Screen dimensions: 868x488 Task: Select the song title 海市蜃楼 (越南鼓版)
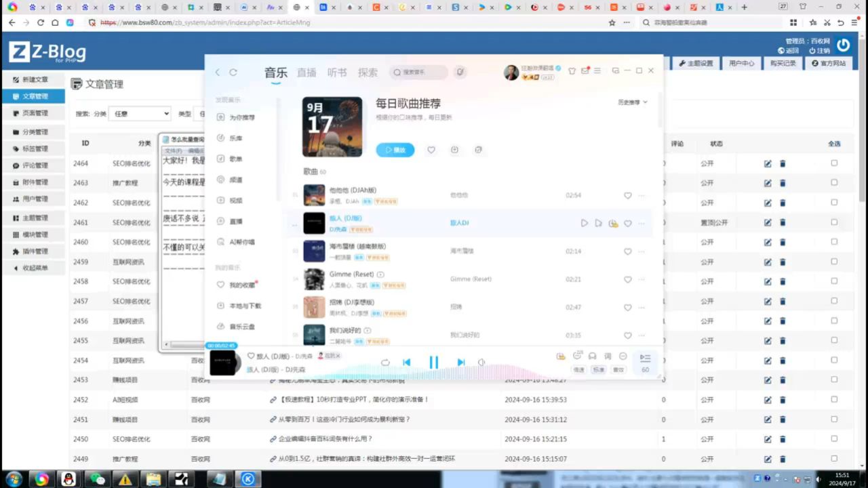[357, 246]
